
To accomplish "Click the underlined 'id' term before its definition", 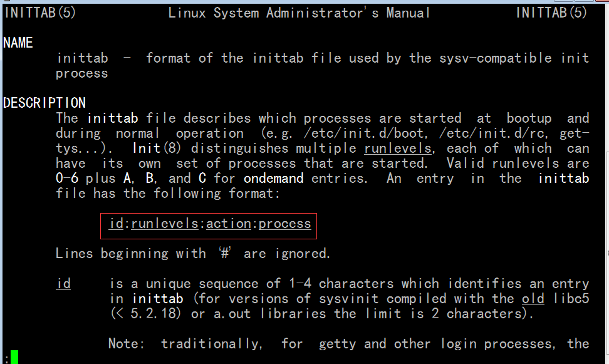I will point(63,284).
